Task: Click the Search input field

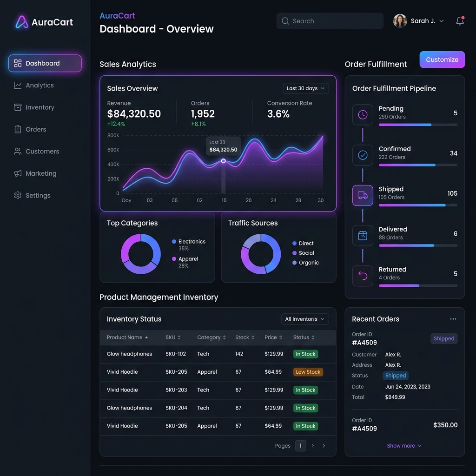Action: [x=330, y=21]
